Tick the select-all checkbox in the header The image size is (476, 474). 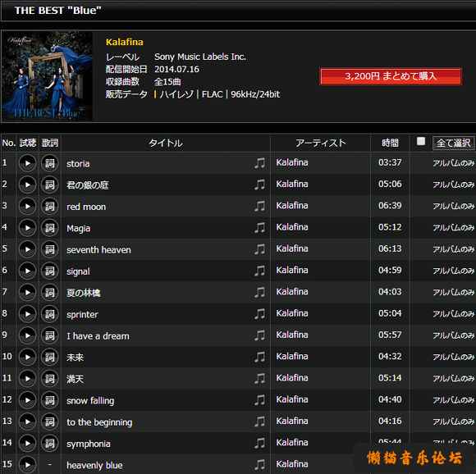421,141
